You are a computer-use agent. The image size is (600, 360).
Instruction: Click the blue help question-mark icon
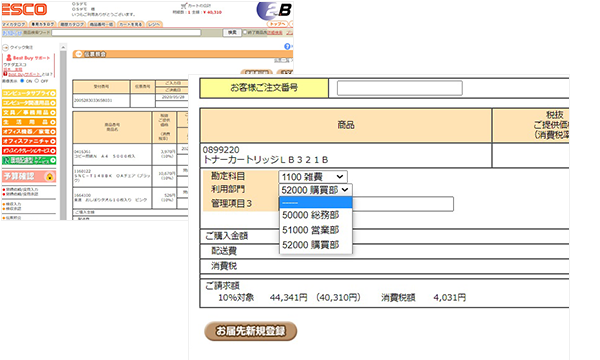(287, 46)
